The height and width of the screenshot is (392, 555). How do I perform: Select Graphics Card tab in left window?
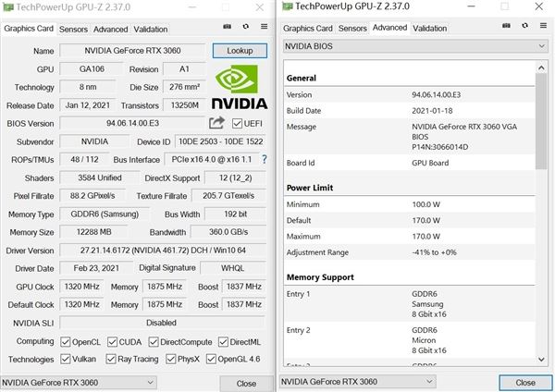pyautogui.click(x=29, y=29)
